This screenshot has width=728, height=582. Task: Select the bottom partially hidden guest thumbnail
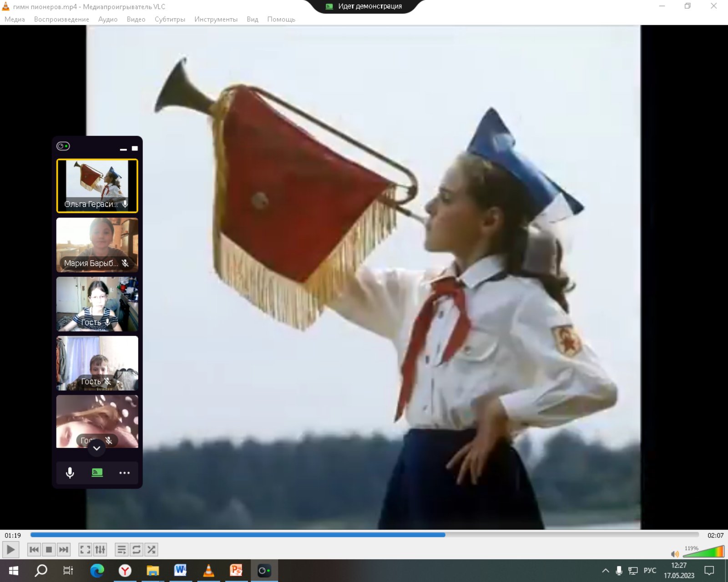point(97,421)
